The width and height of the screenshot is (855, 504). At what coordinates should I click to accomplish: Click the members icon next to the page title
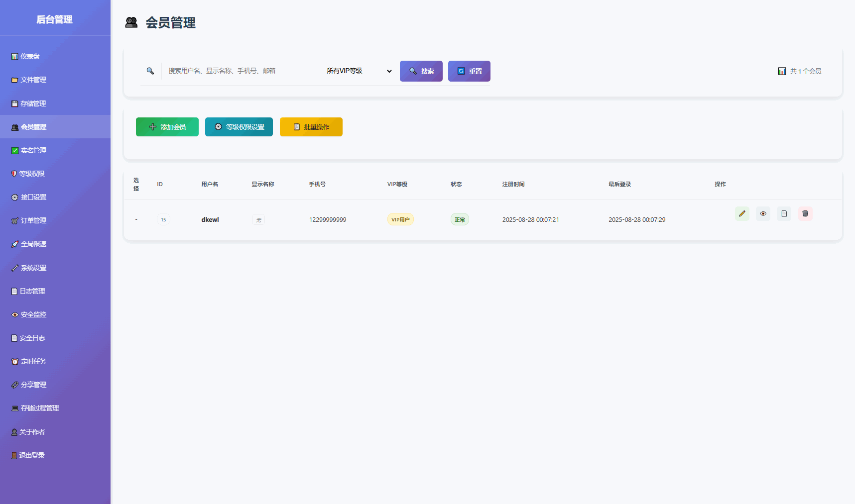(x=131, y=22)
